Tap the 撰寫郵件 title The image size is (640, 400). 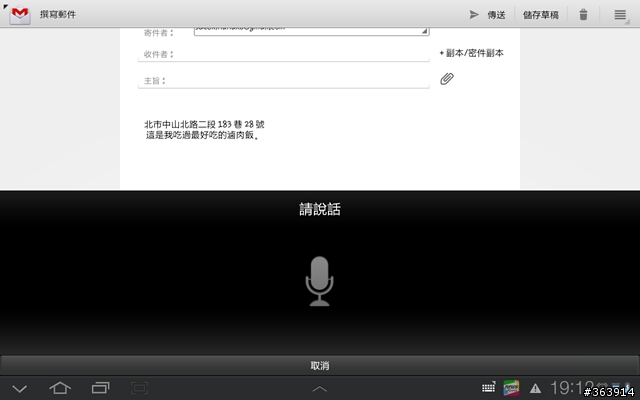coord(58,15)
